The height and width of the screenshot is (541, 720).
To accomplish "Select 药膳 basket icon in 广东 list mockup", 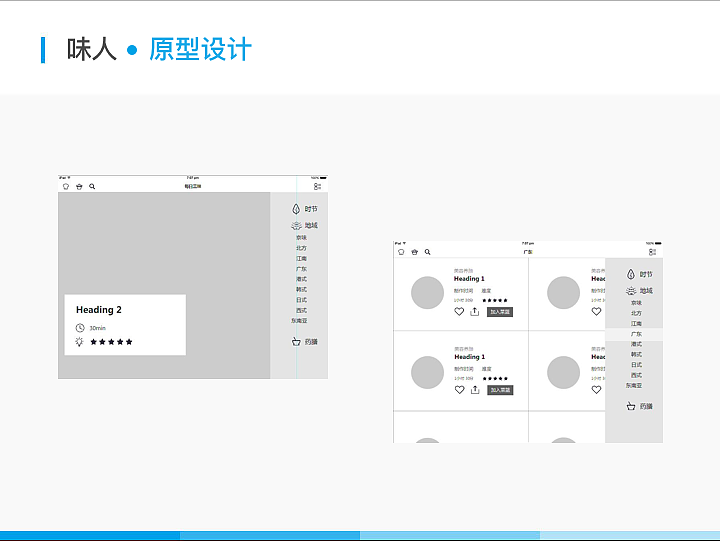I will click(x=631, y=406).
